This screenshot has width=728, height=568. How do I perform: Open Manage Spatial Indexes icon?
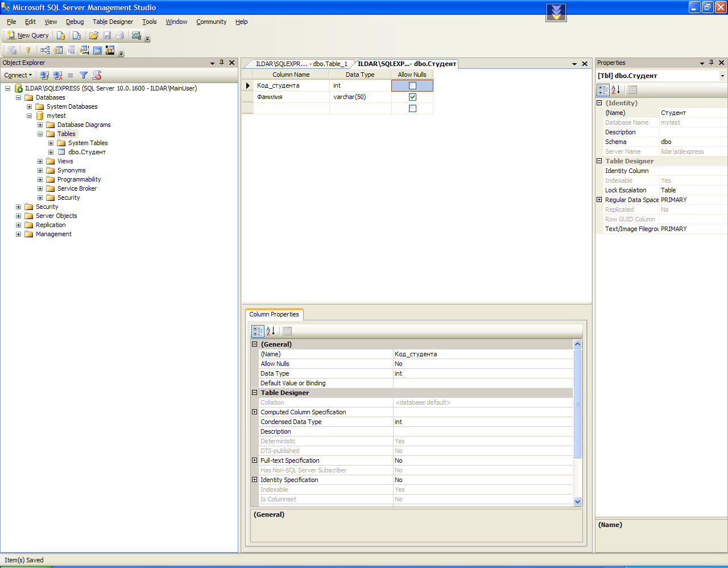click(110, 50)
